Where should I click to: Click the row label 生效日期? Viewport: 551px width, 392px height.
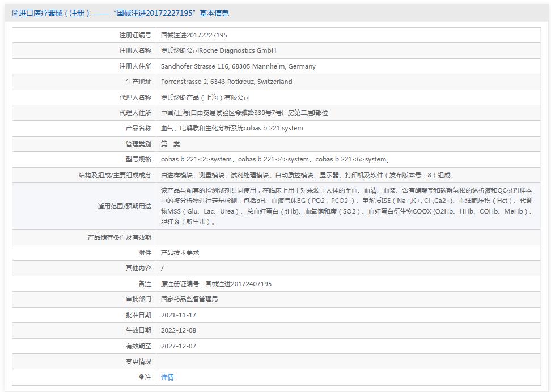click(138, 330)
